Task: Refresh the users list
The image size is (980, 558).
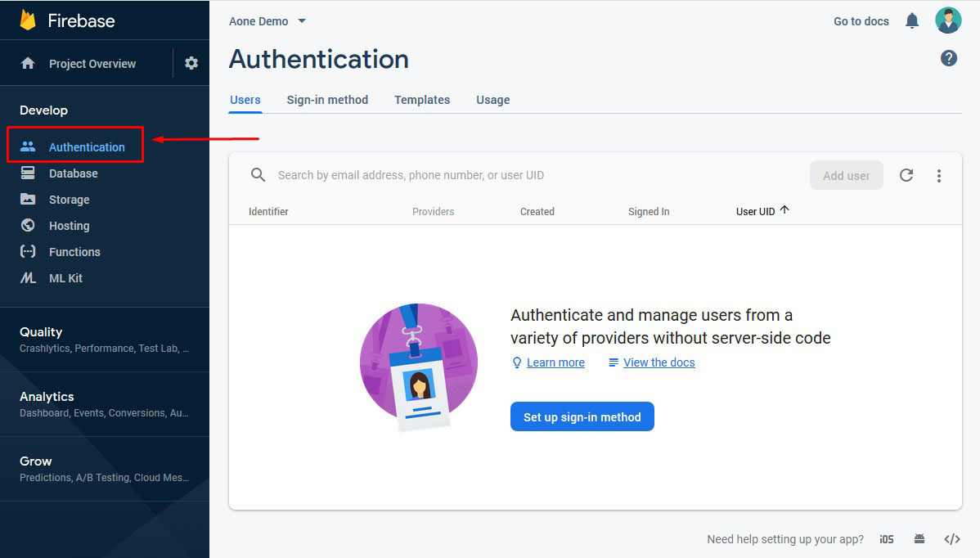Action: (x=906, y=175)
